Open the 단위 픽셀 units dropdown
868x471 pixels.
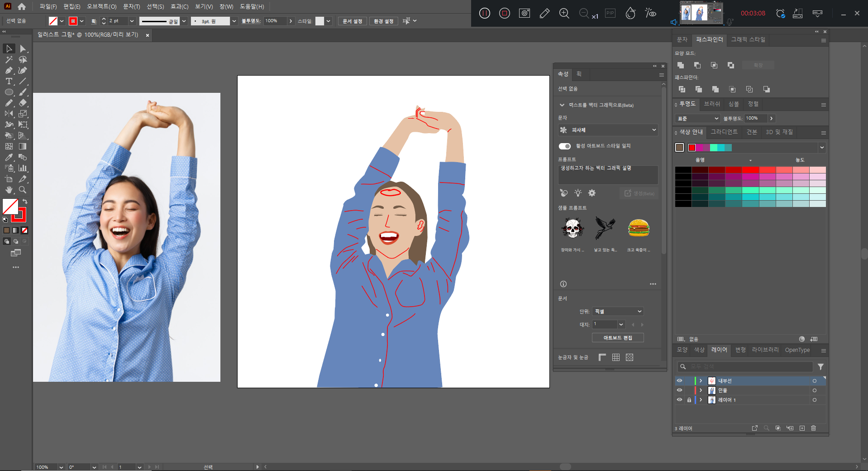tap(618, 312)
